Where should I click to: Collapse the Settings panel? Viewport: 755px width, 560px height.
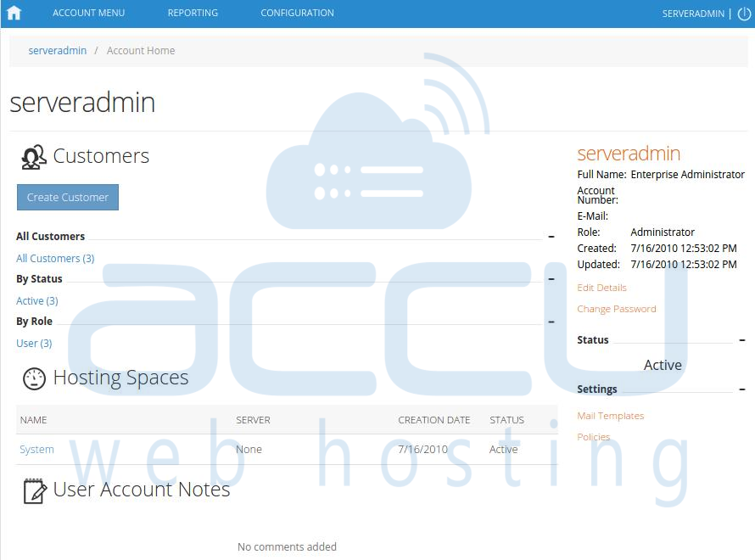click(x=742, y=389)
